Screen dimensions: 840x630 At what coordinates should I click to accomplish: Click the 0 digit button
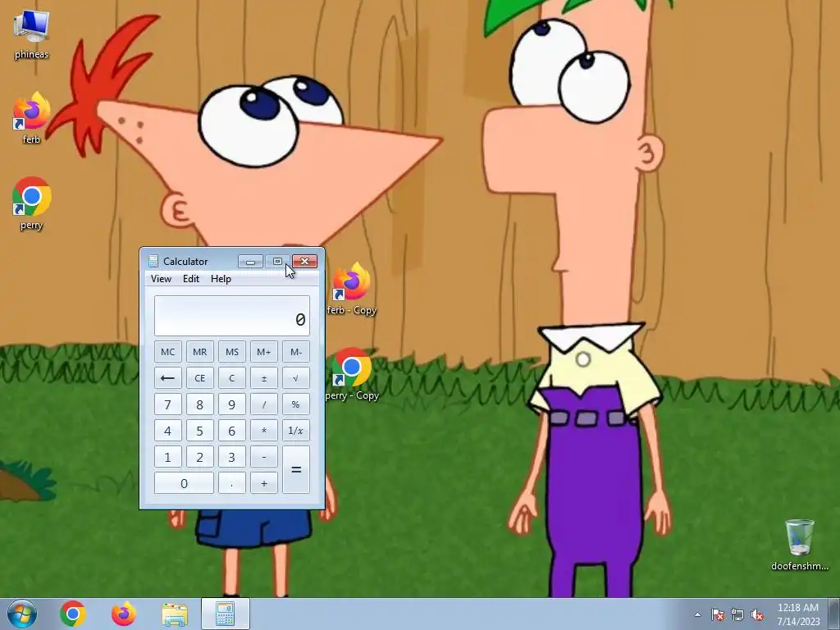click(184, 483)
